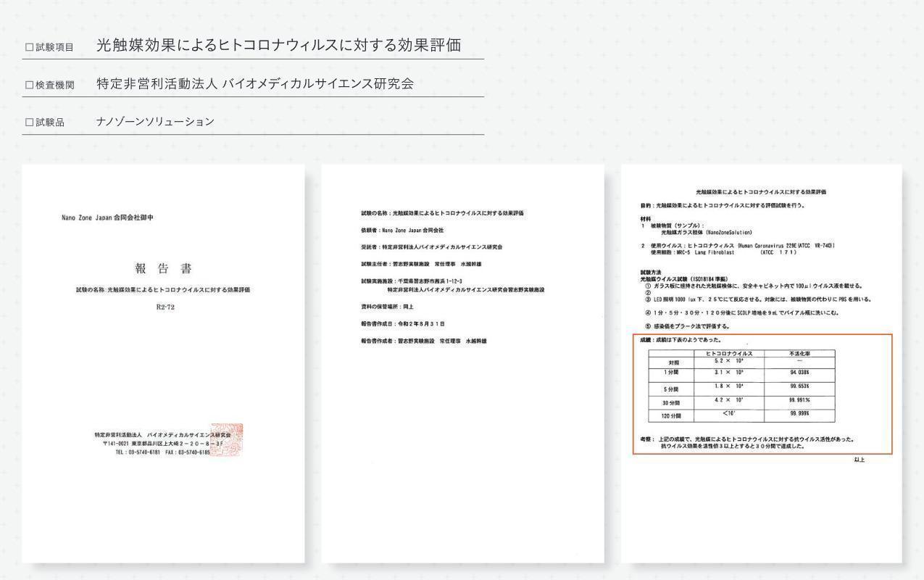Click the R2-72 report number

pos(165,307)
